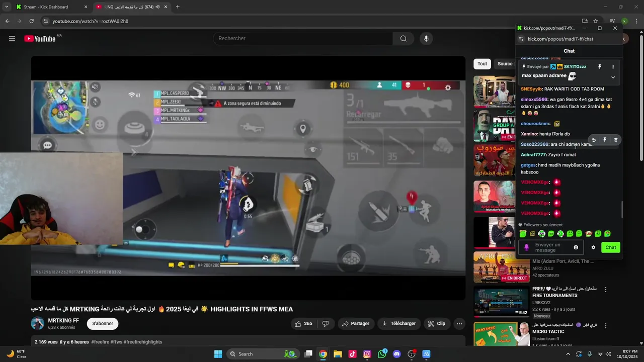Share the video via Partager
Image resolution: width=644 pixels, height=362 pixels.
click(x=356, y=324)
